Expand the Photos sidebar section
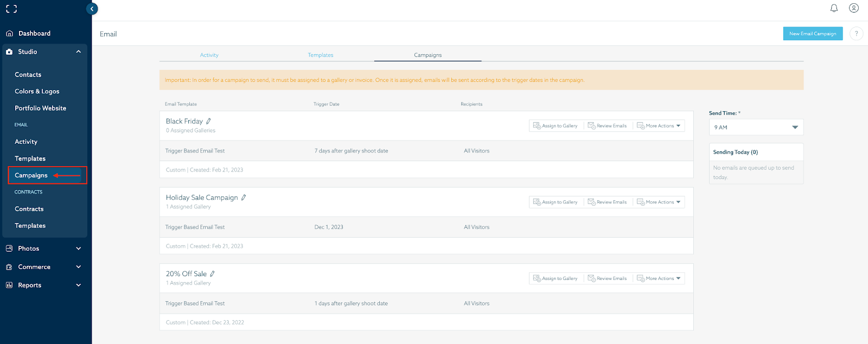Image resolution: width=868 pixels, height=344 pixels. coord(44,249)
